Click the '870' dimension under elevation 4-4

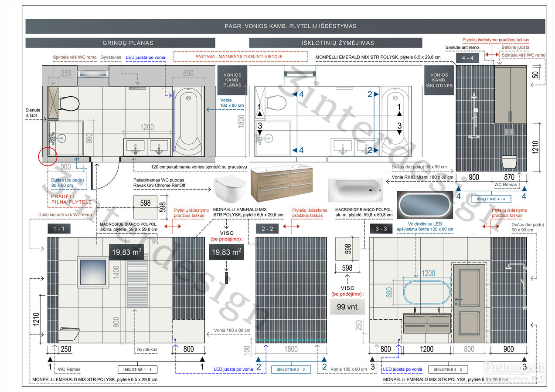pyautogui.click(x=509, y=178)
